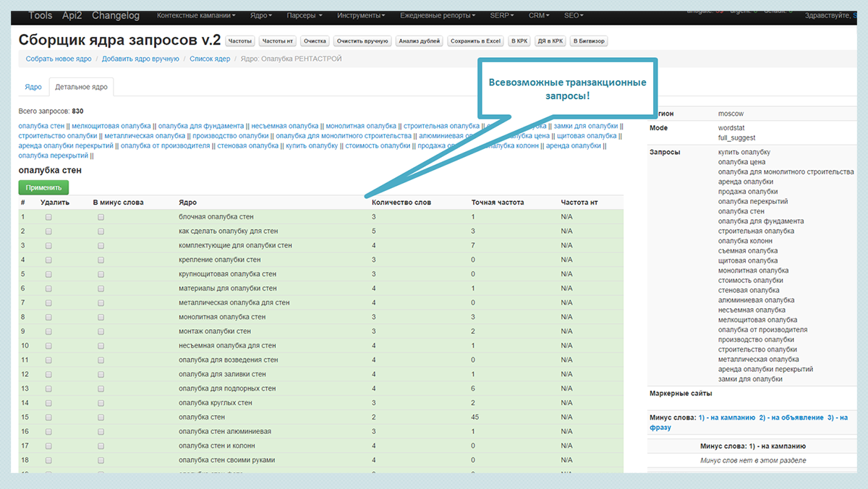Select minus words 1) - на кампанию link
Image resolution: width=868 pixels, height=489 pixels.
point(727,417)
